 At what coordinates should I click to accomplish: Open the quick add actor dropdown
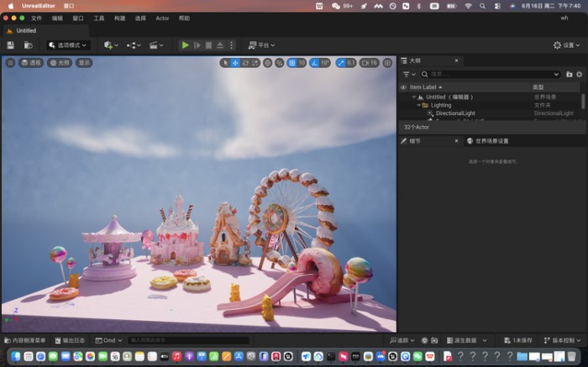tap(111, 45)
